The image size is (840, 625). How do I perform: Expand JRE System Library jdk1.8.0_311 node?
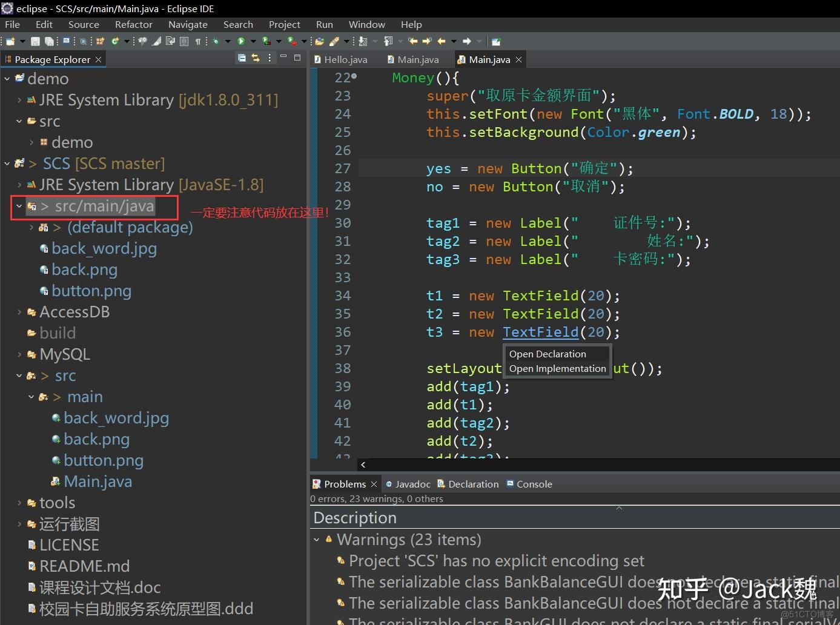pyautogui.click(x=19, y=100)
